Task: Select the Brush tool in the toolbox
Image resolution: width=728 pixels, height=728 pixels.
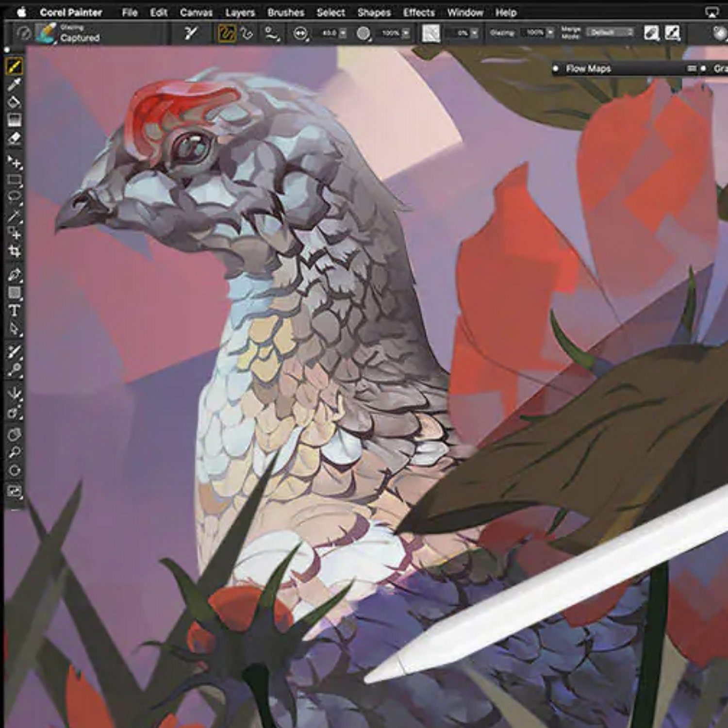Action: click(x=14, y=66)
